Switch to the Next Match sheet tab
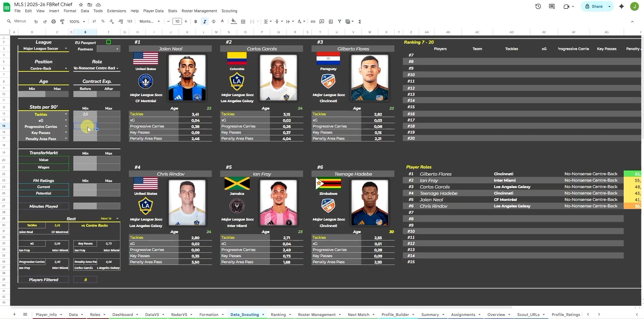 coord(359,315)
